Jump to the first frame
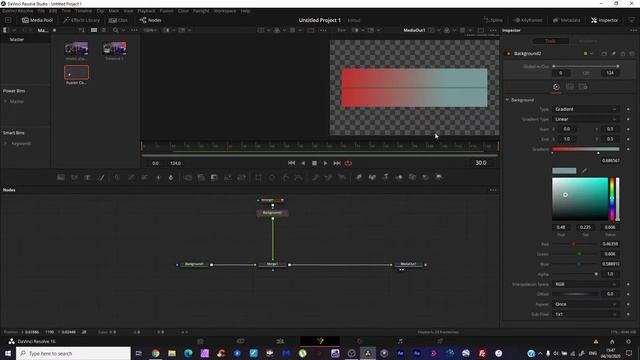 tap(291, 163)
